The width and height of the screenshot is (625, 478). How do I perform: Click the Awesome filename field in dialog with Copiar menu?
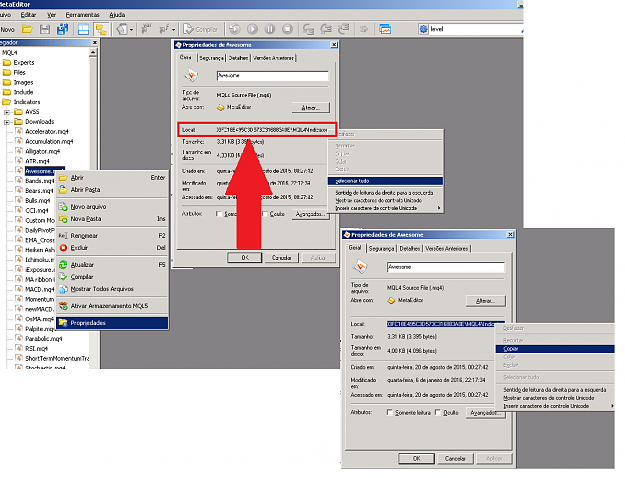445,267
